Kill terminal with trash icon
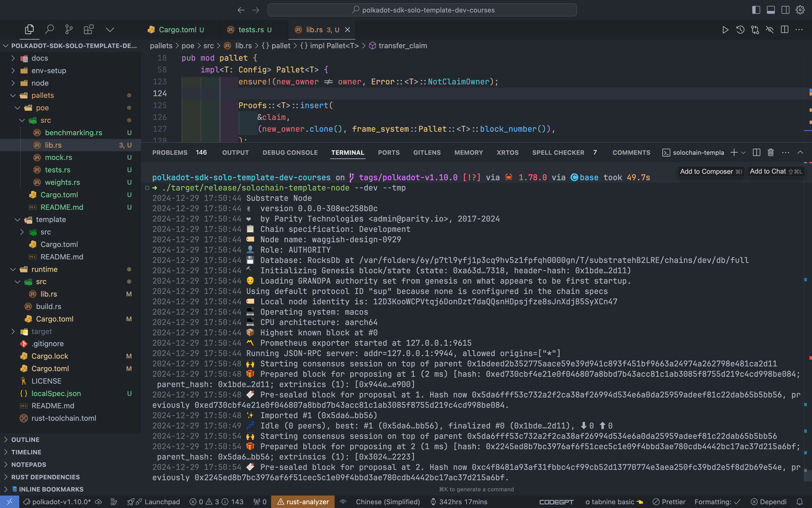 coord(771,153)
